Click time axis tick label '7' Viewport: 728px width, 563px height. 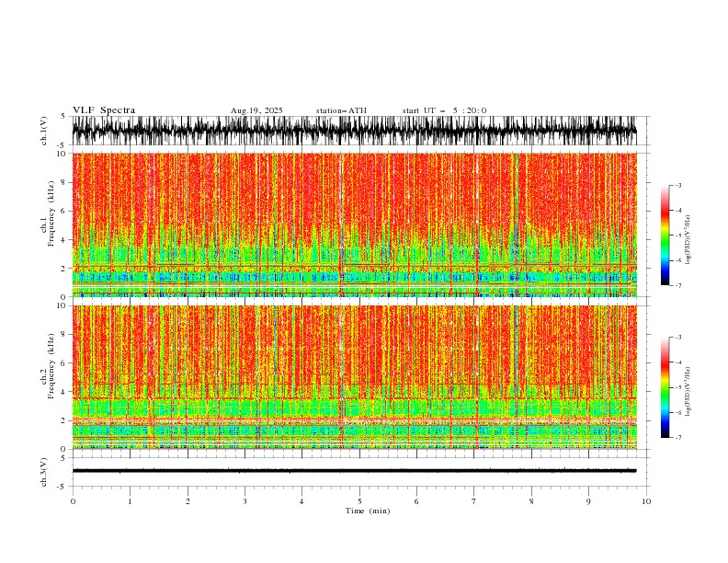(x=474, y=501)
